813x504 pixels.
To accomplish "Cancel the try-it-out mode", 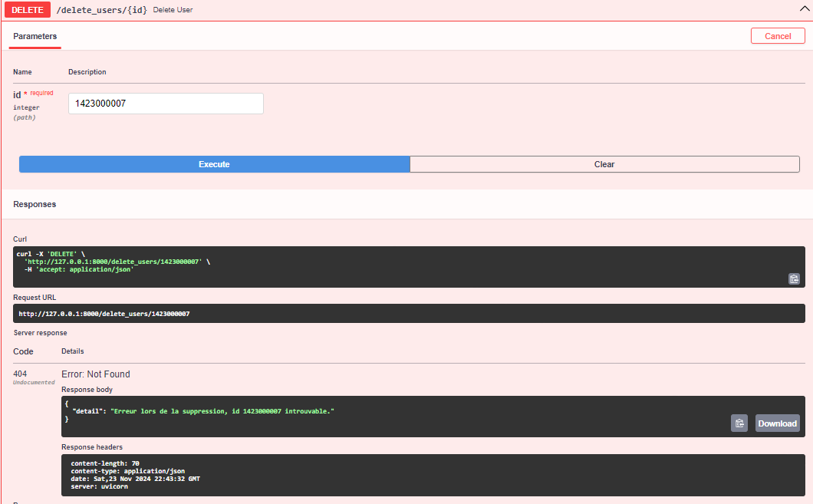I will point(778,35).
